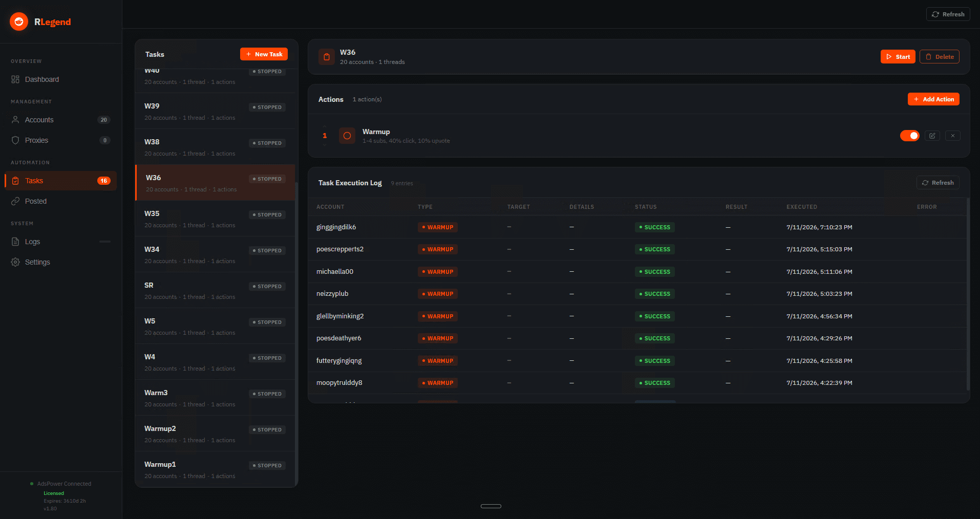The width and height of the screenshot is (980, 519).
Task: Start the W36 task
Action: click(x=898, y=57)
